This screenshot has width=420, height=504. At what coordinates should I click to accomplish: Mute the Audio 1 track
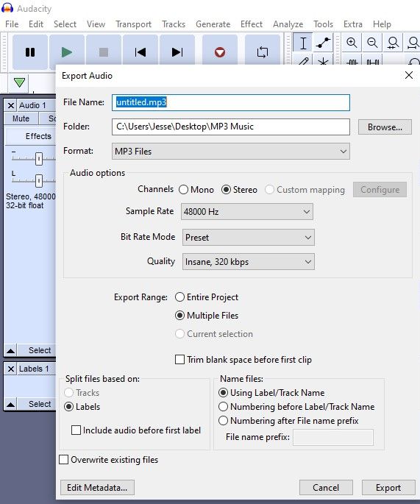point(21,118)
